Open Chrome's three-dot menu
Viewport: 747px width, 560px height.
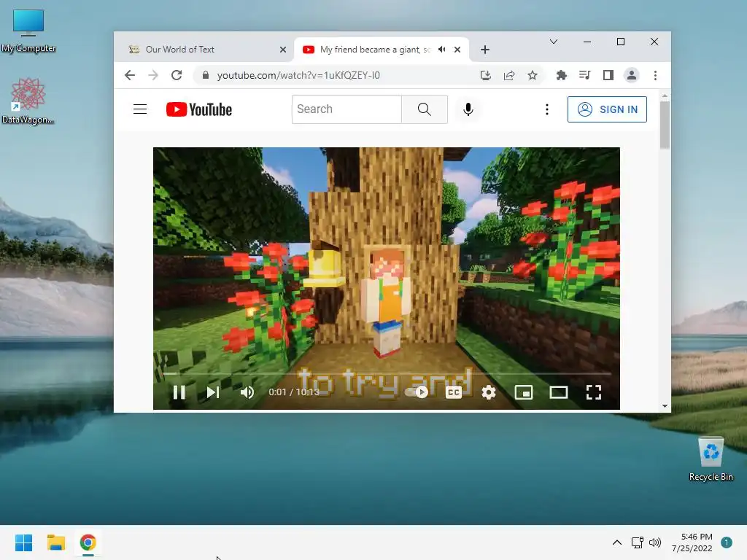pyautogui.click(x=656, y=75)
